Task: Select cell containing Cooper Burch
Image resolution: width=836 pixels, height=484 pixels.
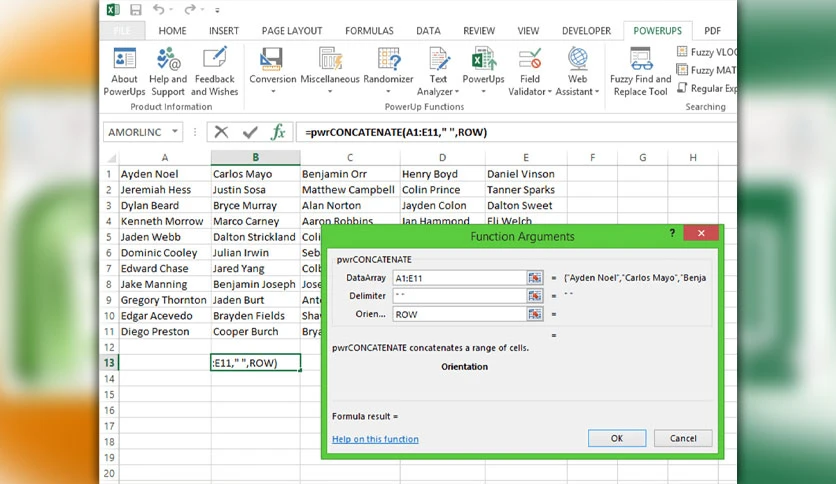Action: pos(255,331)
